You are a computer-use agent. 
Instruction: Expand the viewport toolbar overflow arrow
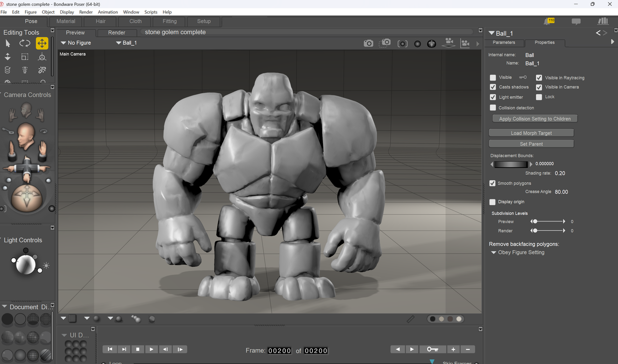pyautogui.click(x=478, y=43)
